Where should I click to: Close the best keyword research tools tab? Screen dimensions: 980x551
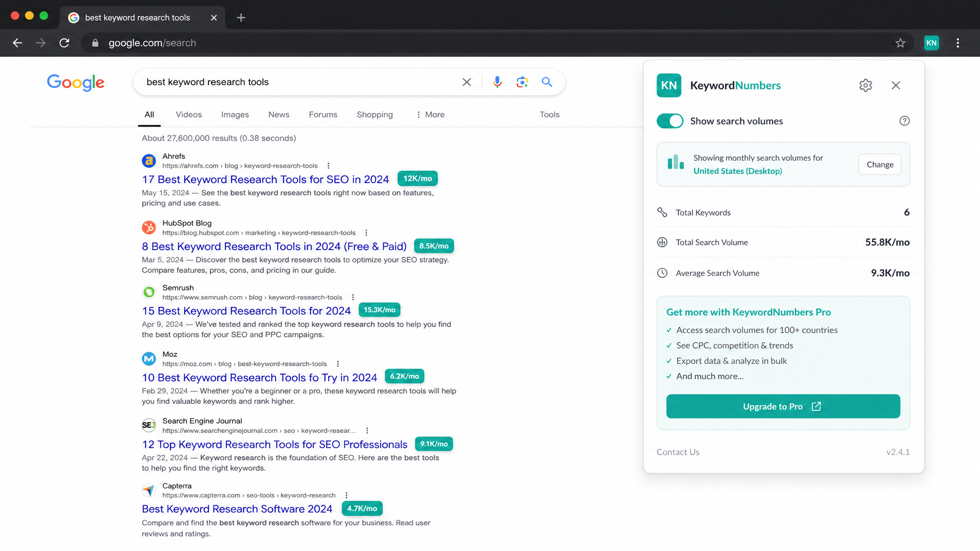click(x=214, y=18)
